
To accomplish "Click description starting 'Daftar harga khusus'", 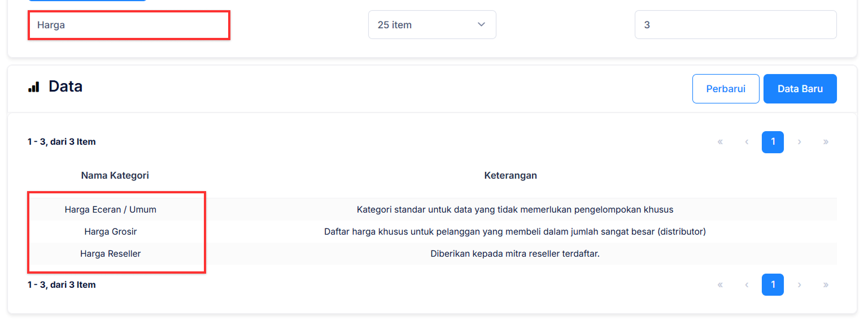I will tap(515, 231).
